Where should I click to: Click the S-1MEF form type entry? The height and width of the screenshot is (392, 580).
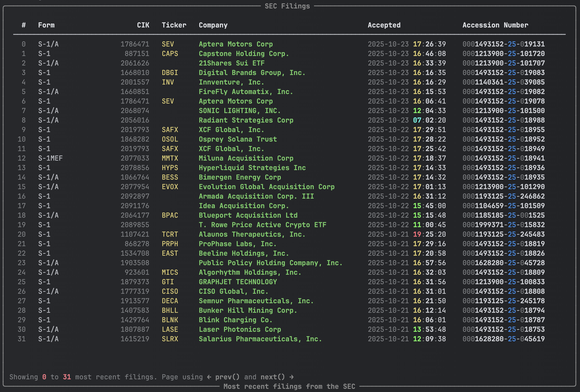pyautogui.click(x=50, y=158)
